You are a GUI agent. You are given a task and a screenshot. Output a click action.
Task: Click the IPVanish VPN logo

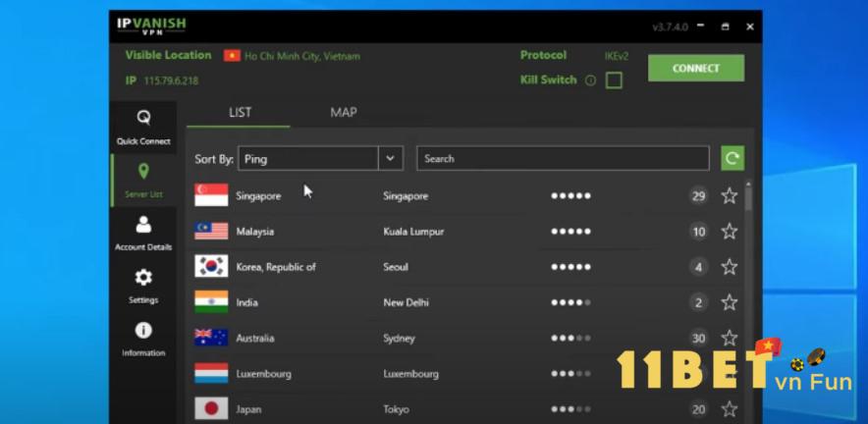pos(151,26)
